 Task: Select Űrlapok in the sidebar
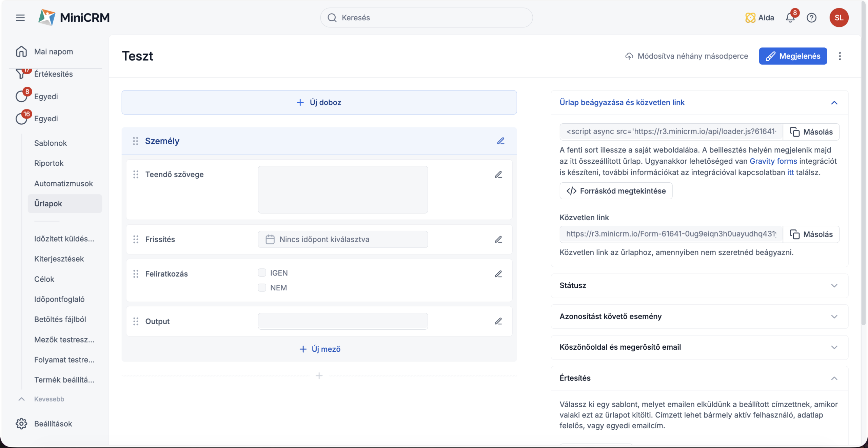tap(65, 204)
